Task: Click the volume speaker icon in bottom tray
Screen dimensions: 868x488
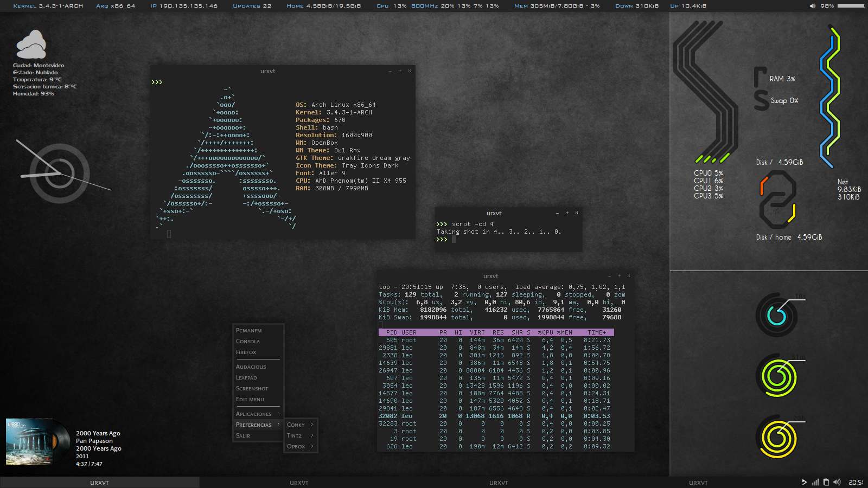Action: [x=837, y=482]
